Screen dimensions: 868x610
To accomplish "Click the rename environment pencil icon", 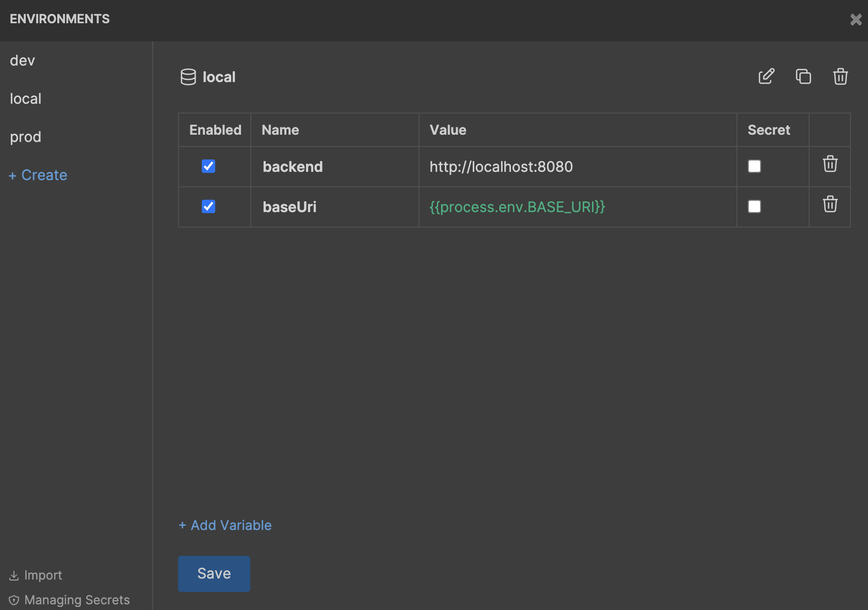I will pos(766,76).
